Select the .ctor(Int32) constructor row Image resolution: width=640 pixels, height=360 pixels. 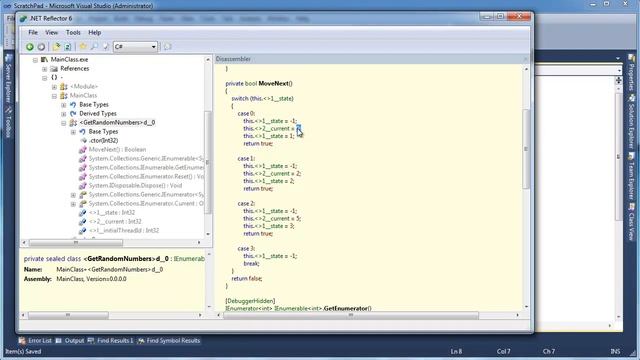(x=104, y=140)
